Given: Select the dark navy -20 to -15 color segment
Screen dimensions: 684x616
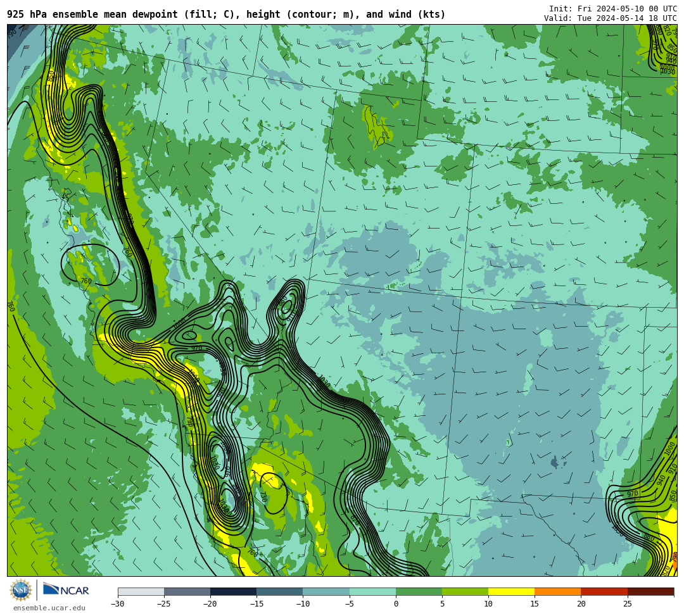Looking at the screenshot, I should pyautogui.click(x=233, y=591).
